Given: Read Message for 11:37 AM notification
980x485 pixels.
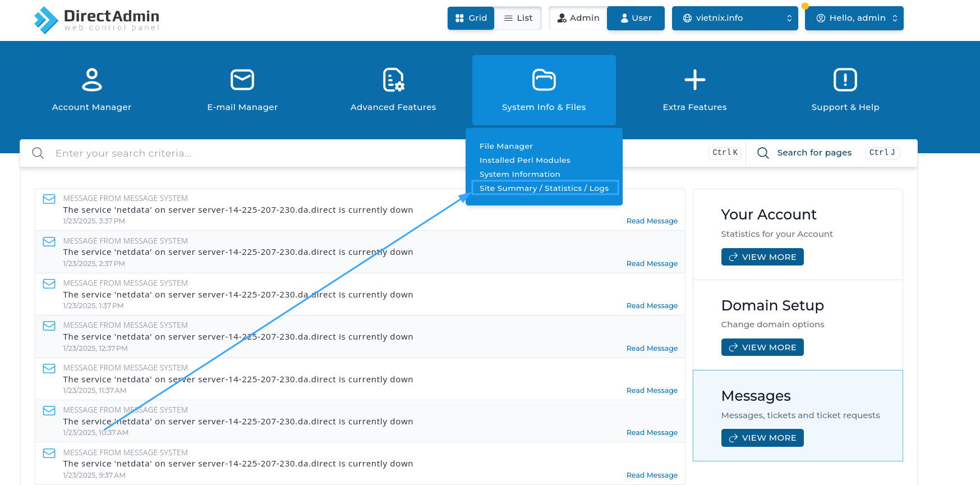Looking at the screenshot, I should pos(652,391).
